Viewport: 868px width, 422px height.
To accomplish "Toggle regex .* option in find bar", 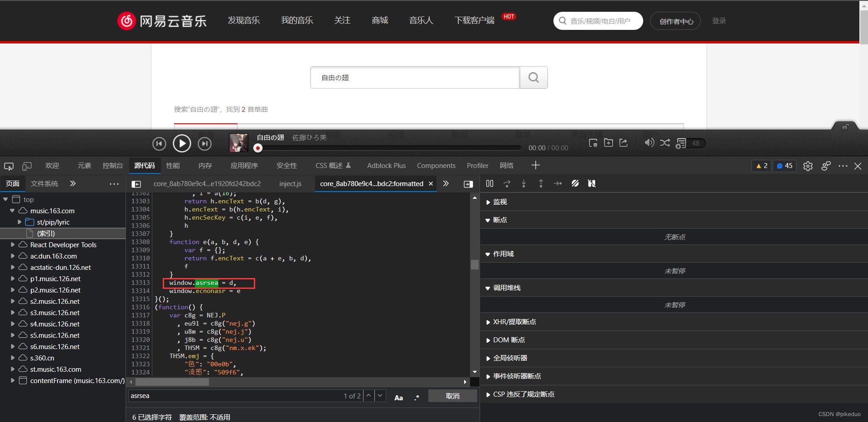I will pos(417,397).
